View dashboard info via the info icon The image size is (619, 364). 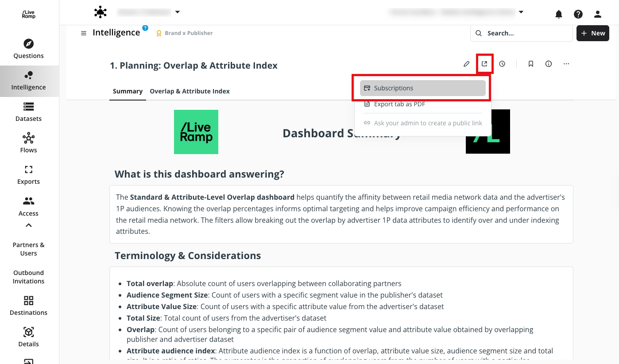click(x=548, y=64)
